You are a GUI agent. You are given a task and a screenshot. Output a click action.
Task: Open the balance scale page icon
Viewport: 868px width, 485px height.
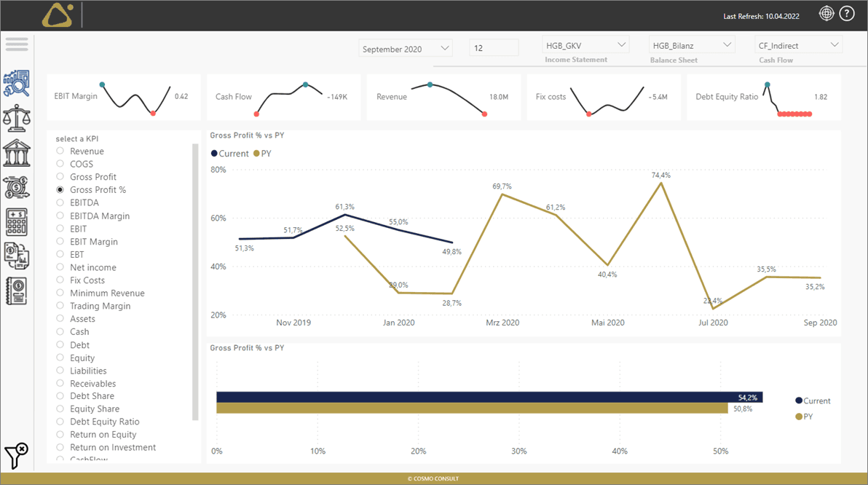[x=17, y=118]
